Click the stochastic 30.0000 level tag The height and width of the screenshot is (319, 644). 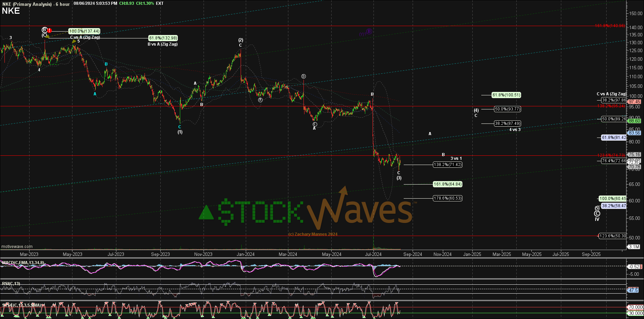coord(636,313)
